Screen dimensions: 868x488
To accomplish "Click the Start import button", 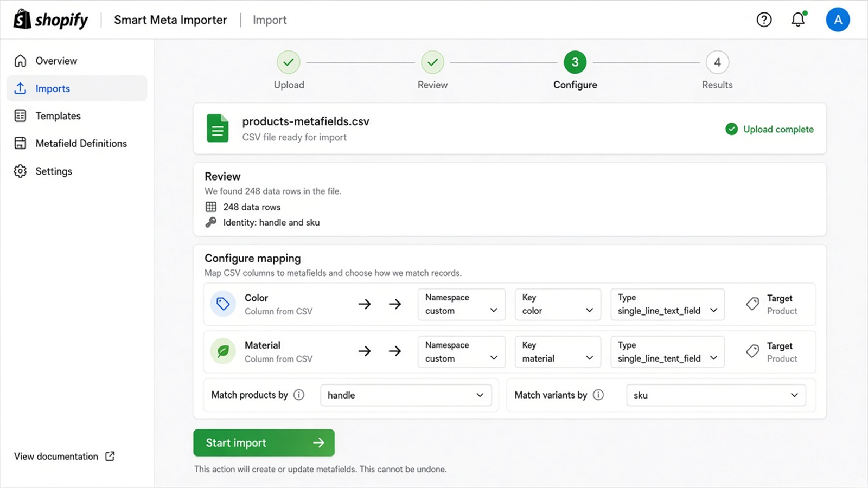I will point(264,442).
